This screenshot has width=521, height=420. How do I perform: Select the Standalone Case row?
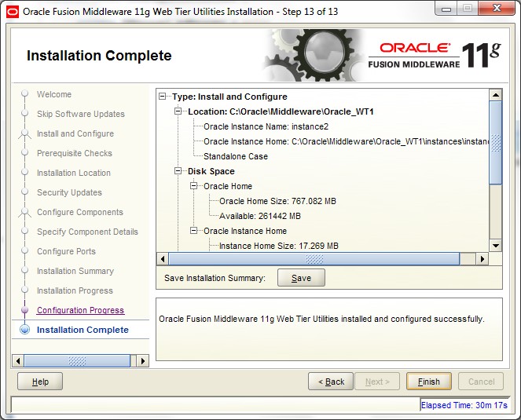(x=236, y=156)
